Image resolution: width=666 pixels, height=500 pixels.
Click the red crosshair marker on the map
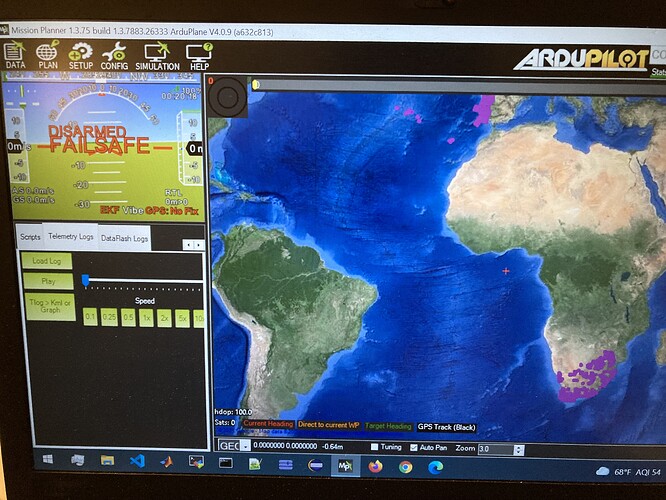505,271
